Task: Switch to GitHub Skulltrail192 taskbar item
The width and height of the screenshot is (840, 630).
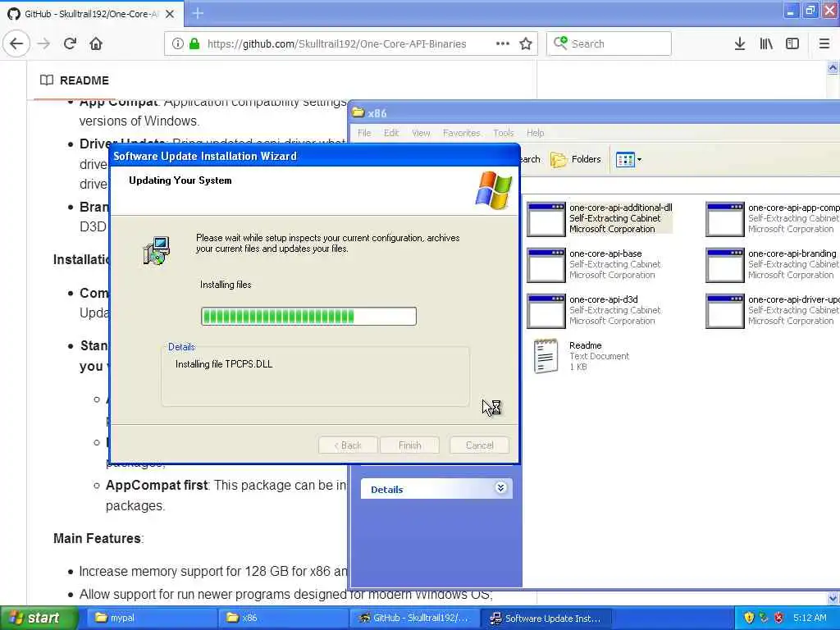Action: point(414,618)
